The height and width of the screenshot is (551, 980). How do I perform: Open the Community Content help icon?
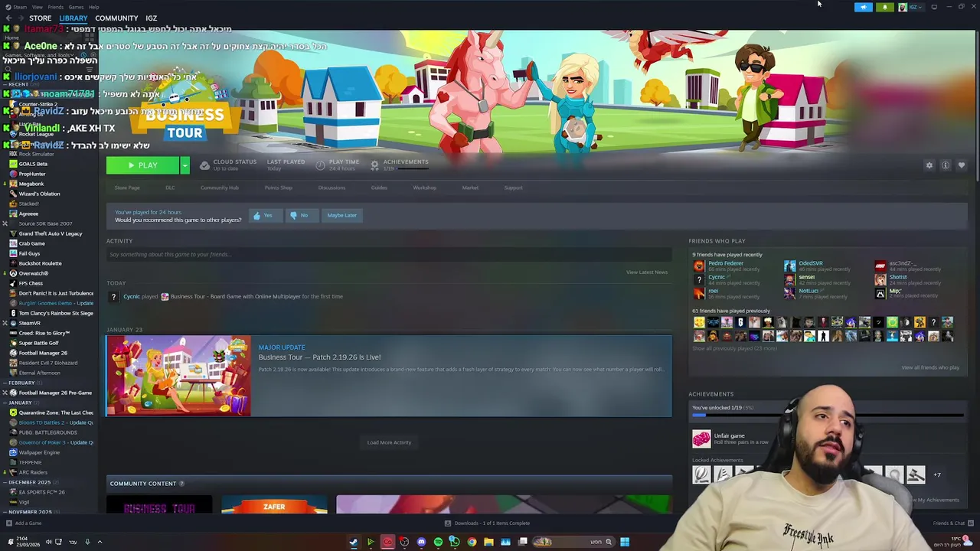182,484
